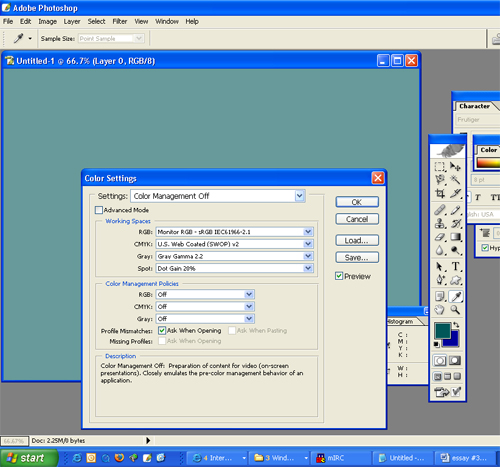Select the Character panel tab
This screenshot has width=500, height=467.
[474, 106]
